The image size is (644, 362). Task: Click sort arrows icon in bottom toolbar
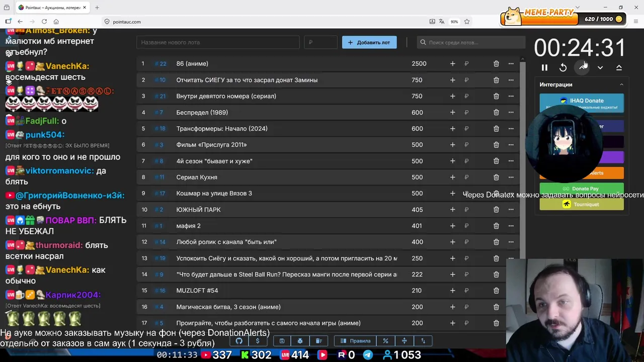point(423,341)
